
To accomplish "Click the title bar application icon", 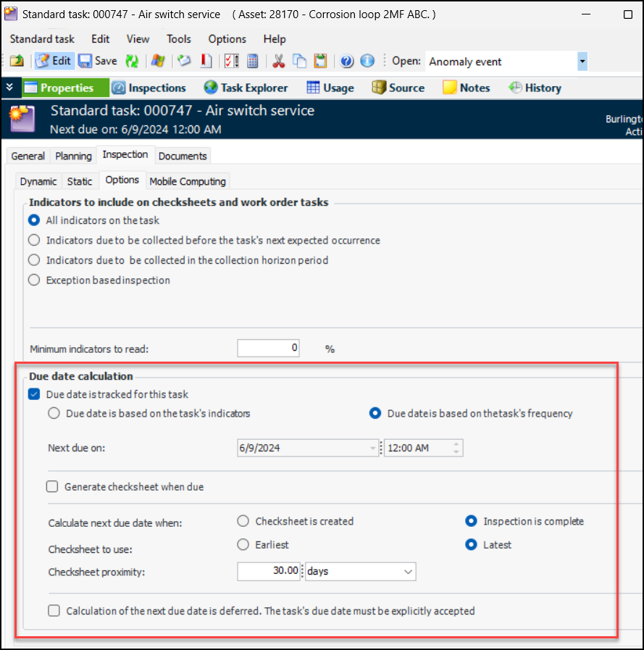I will 11,14.
